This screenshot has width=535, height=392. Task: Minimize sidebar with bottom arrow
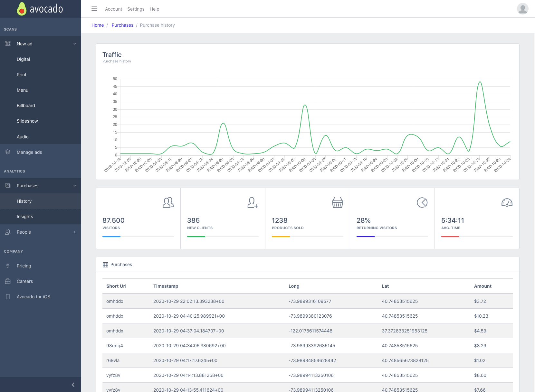[x=73, y=385]
